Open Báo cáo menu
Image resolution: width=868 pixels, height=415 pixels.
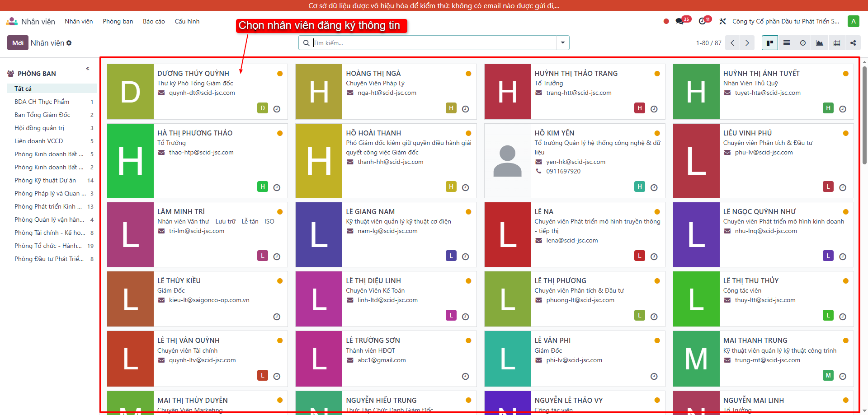[x=154, y=21]
